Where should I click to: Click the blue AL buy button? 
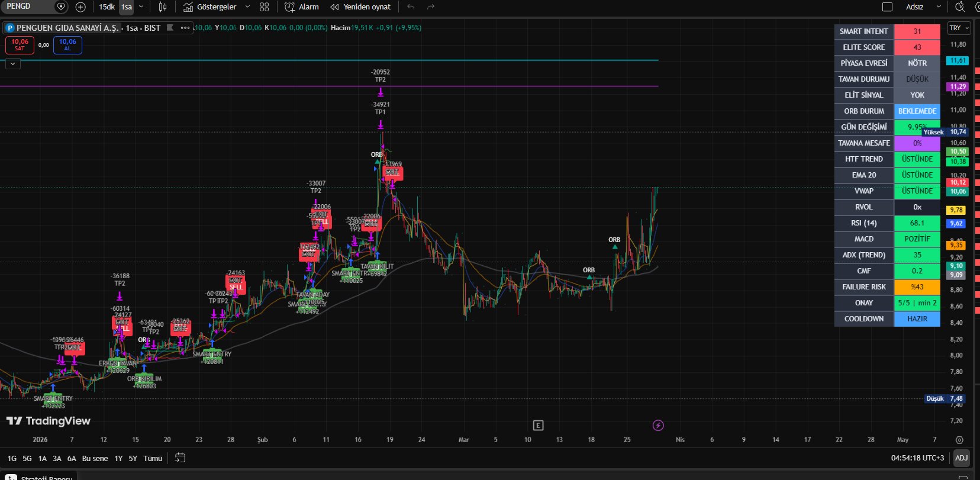(67, 45)
